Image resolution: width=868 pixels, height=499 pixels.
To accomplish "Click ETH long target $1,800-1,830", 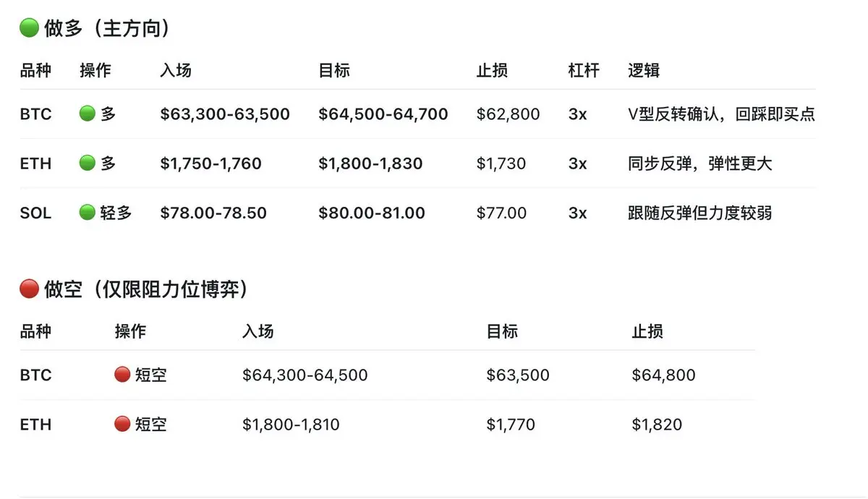I will coord(370,163).
